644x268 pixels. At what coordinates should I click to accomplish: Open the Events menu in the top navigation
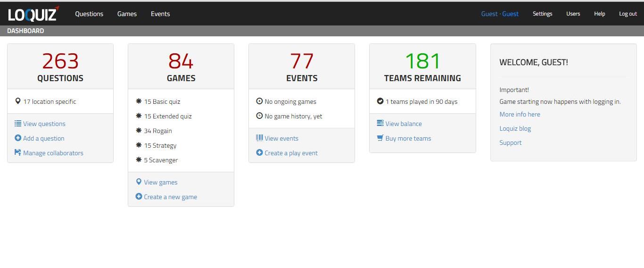click(160, 14)
